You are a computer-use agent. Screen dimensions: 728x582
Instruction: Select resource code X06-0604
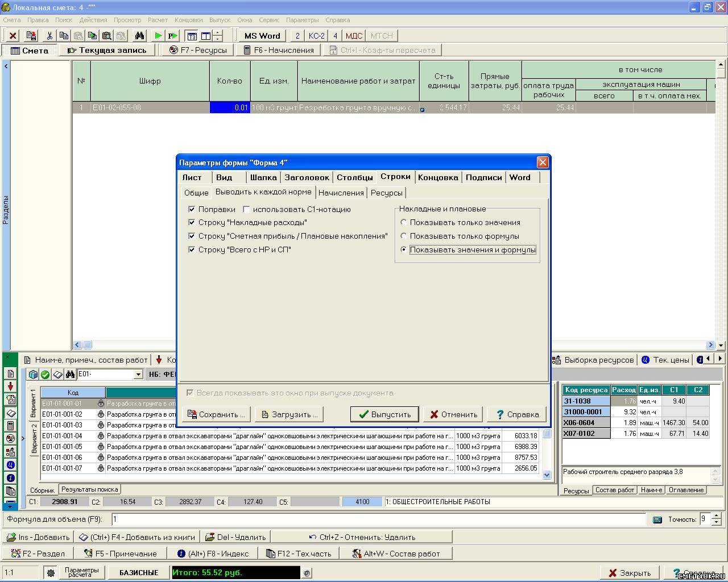586,423
